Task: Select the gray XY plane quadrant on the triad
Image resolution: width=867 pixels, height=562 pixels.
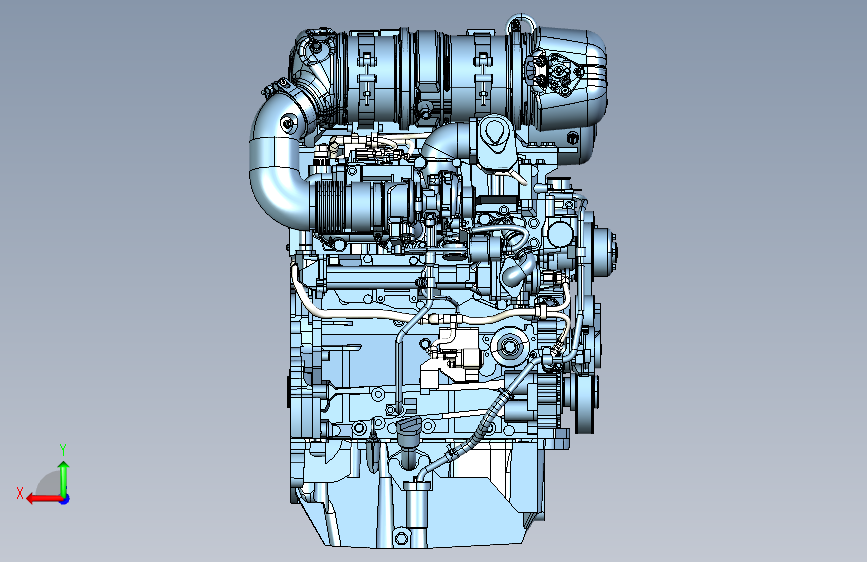Action: [x=49, y=485]
